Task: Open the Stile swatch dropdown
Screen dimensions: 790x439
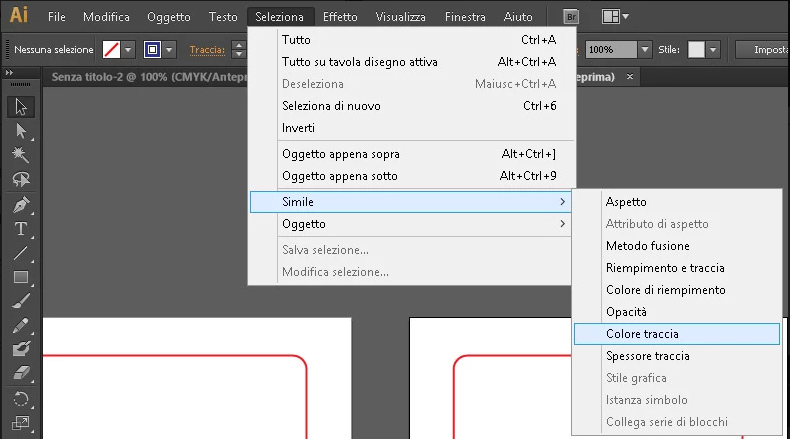Action: click(x=713, y=50)
